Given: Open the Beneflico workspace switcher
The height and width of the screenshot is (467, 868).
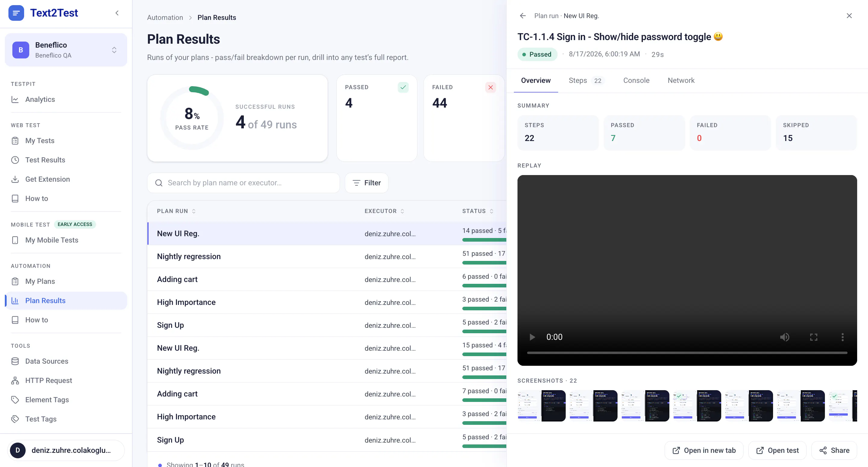Looking at the screenshot, I should click(66, 50).
